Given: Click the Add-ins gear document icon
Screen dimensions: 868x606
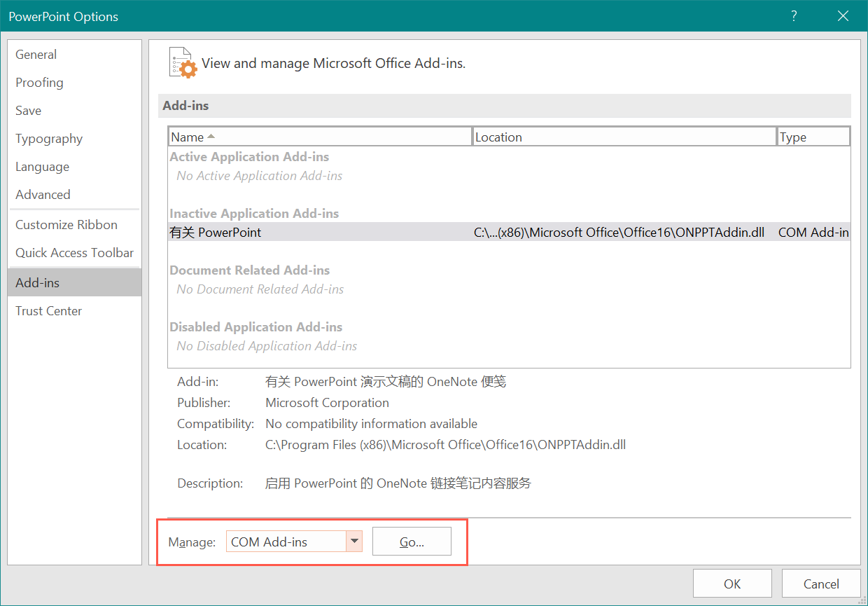Looking at the screenshot, I should coord(183,63).
